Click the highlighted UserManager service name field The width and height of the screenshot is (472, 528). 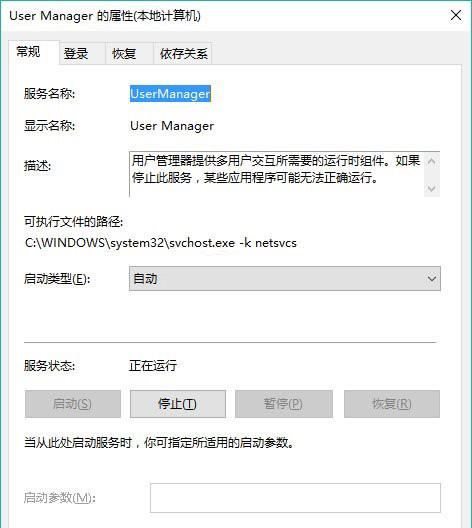click(170, 94)
